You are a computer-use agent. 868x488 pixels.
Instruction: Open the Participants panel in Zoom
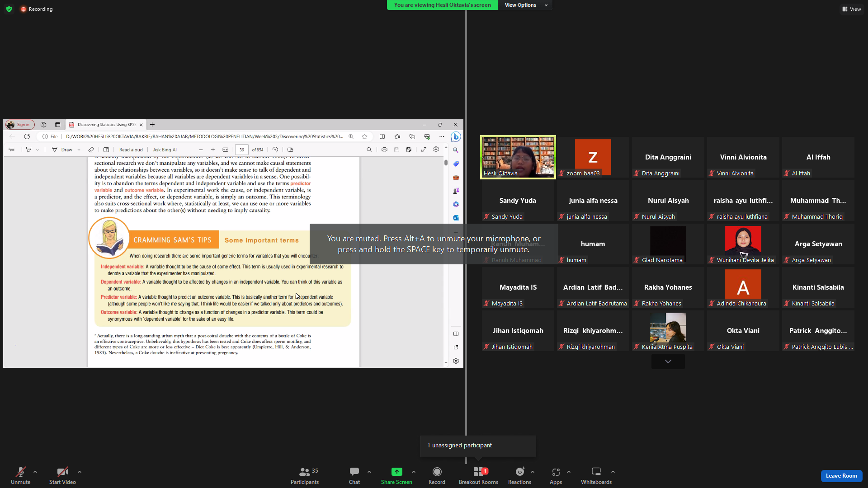pos(304,475)
